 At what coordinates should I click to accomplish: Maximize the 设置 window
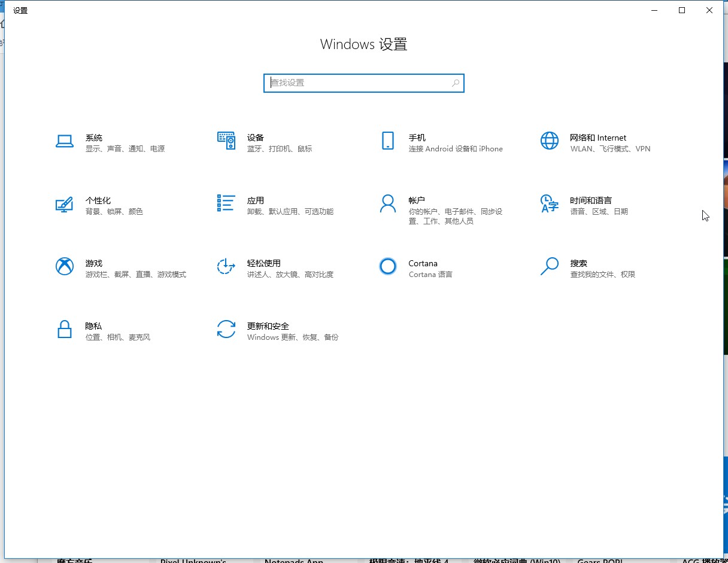tap(681, 10)
